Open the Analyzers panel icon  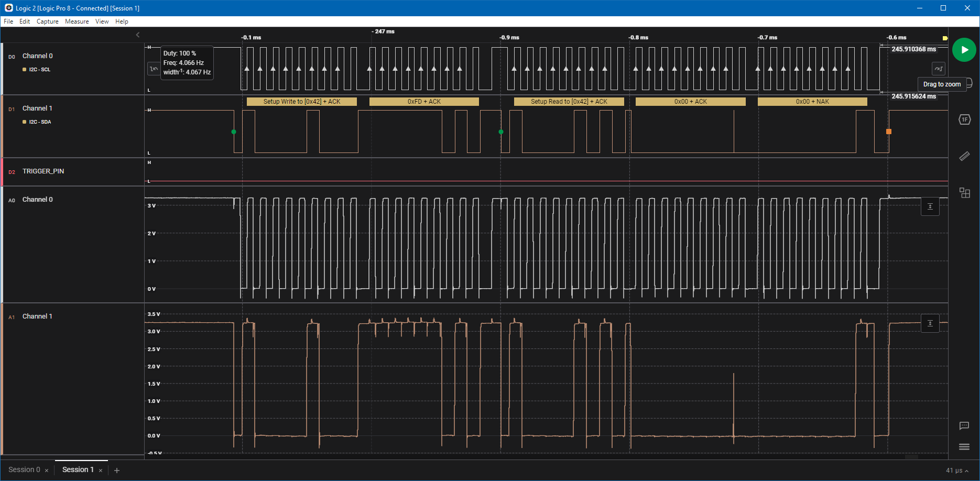tap(965, 193)
